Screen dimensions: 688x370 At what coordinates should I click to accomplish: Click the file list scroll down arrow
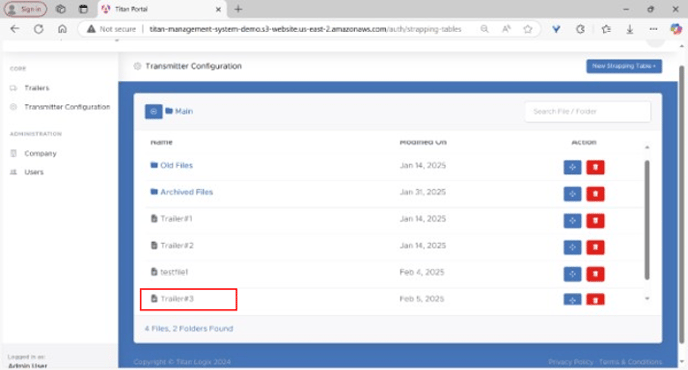click(x=647, y=299)
